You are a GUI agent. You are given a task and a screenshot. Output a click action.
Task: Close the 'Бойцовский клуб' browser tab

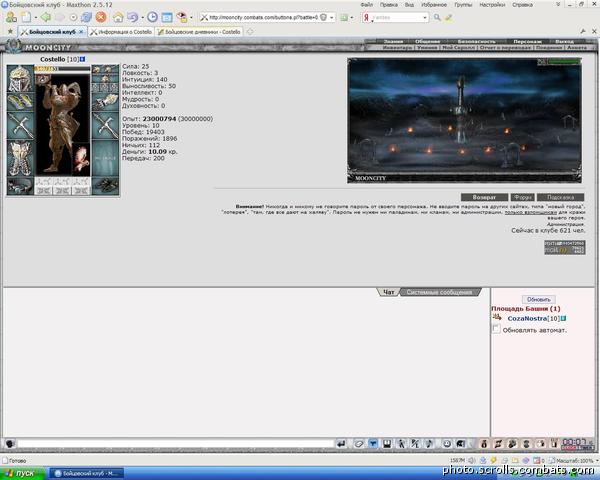(81, 32)
